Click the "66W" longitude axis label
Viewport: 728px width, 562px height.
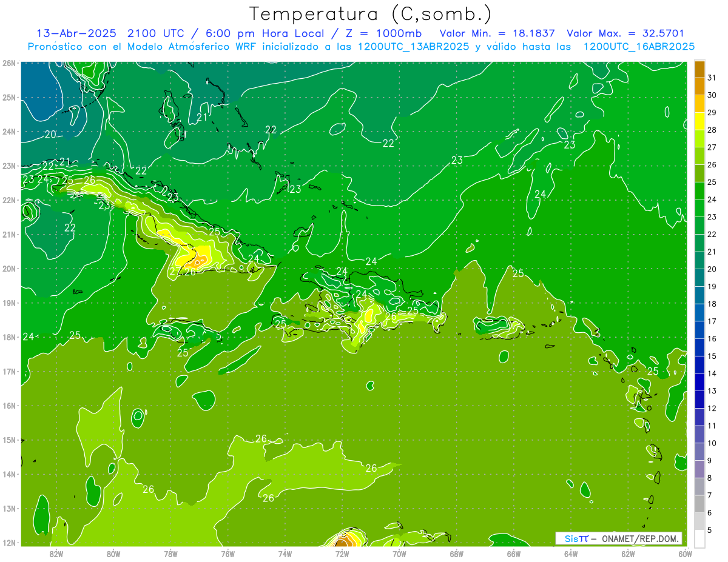[x=513, y=554]
